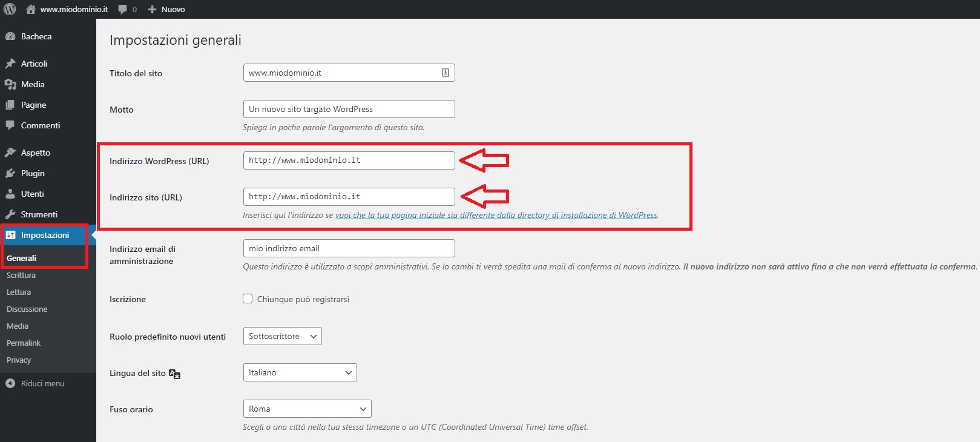Open the WordPress logo menu
The height and width of the screenshot is (442, 980).
click(x=10, y=9)
